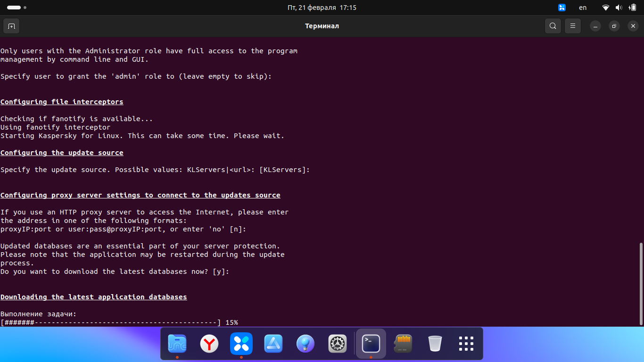Viewport: 644px width, 362px height.
Task: Open the volume status icon
Action: point(619,8)
